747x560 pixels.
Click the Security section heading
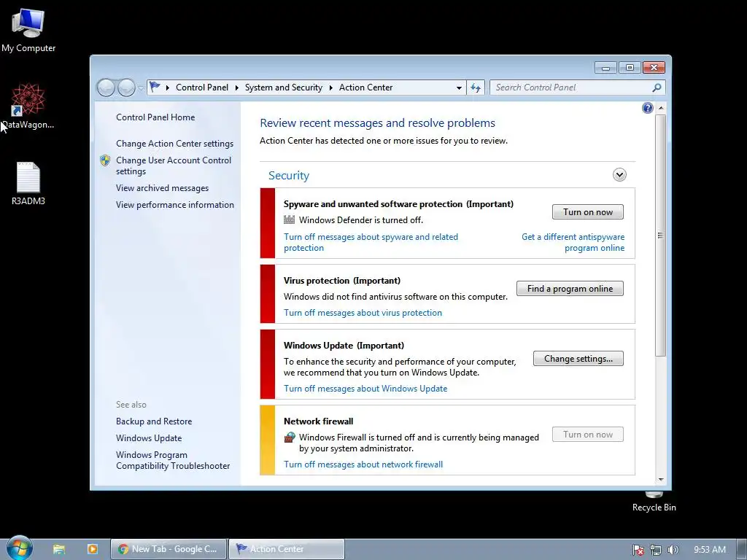pyautogui.click(x=289, y=175)
